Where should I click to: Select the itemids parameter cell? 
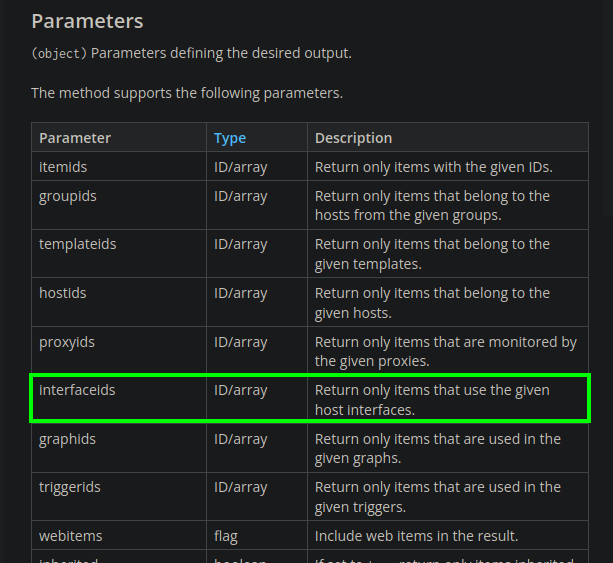[x=63, y=167]
